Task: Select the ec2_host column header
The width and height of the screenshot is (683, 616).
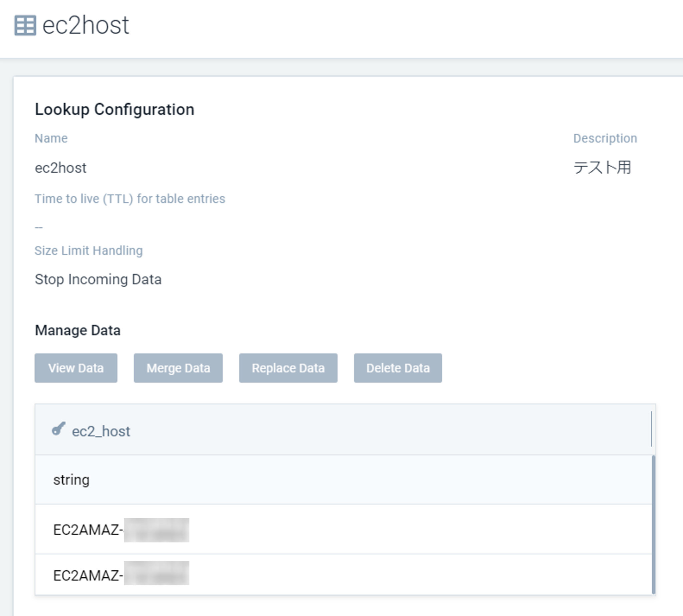Action: pyautogui.click(x=100, y=431)
